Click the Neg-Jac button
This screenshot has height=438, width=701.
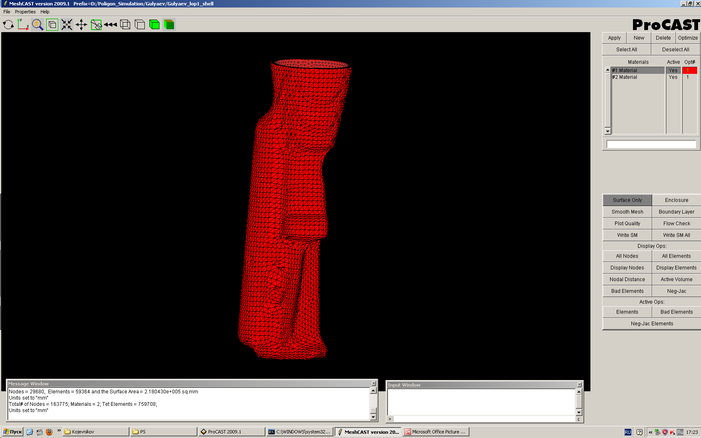click(676, 291)
